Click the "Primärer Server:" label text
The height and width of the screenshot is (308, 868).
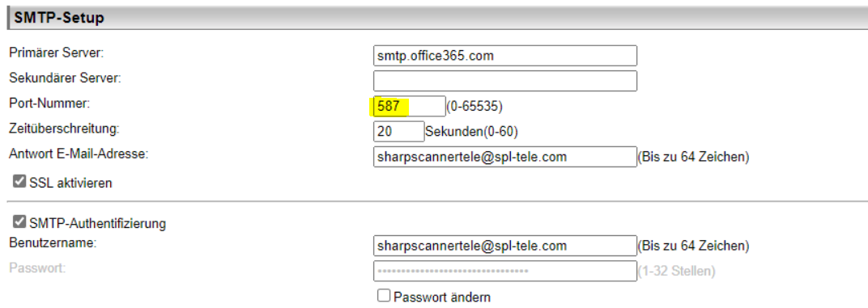click(57, 53)
